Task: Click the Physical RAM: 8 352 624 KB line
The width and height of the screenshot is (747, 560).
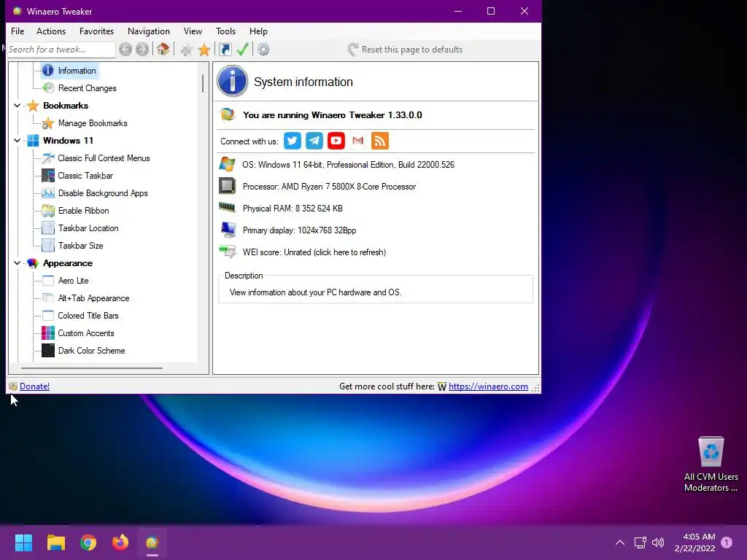Action: point(293,209)
